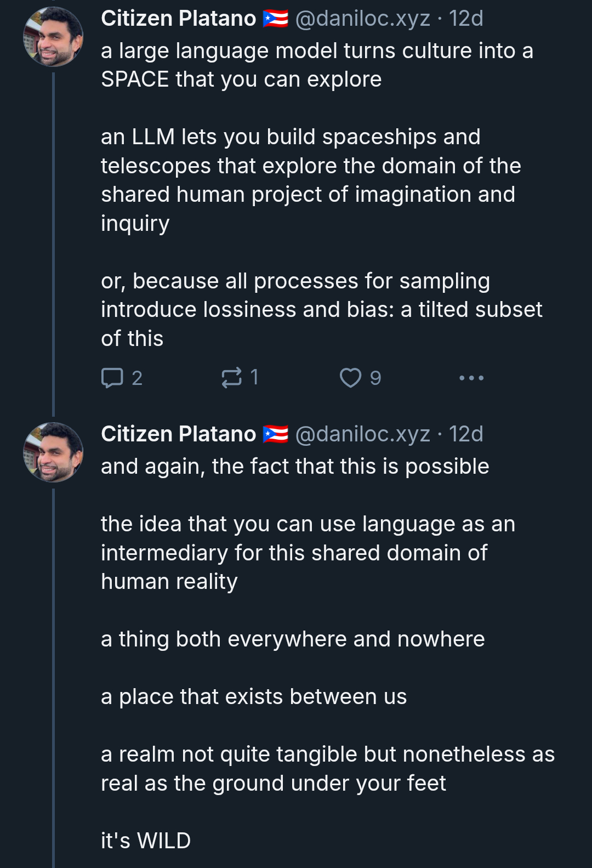Click Citizen Platano name on second post
Viewport: 592px width, 868px height.
point(179,434)
